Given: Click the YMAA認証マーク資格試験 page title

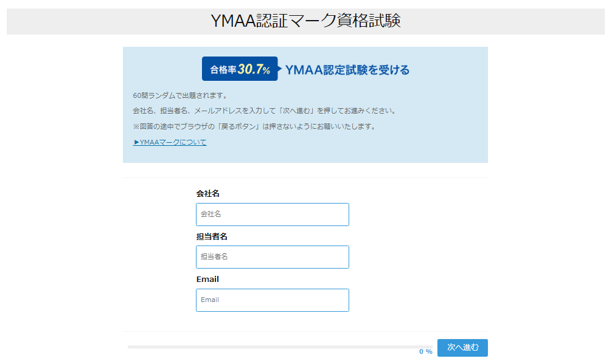Looking at the screenshot, I should 305,21.
